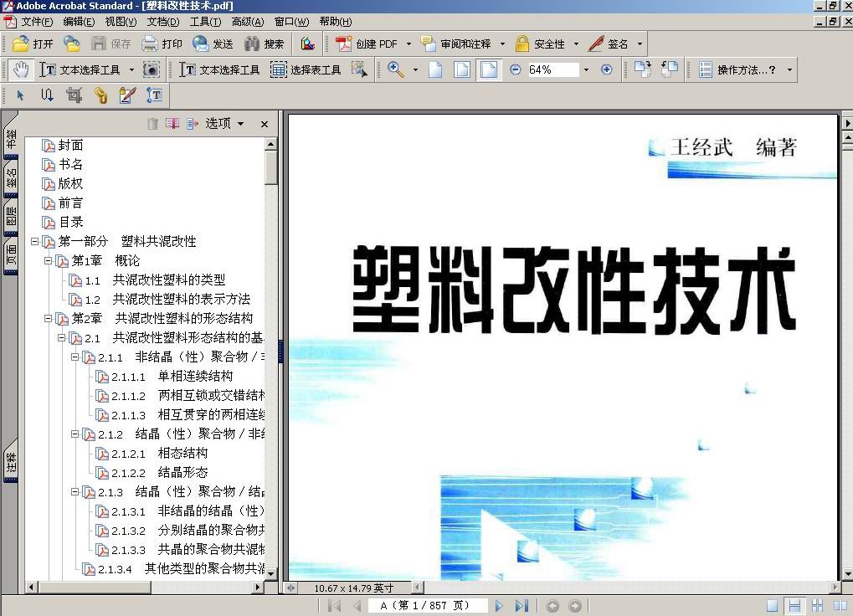The height and width of the screenshot is (616, 853).
Task: Select the Link chain tool icon
Action: point(100,95)
